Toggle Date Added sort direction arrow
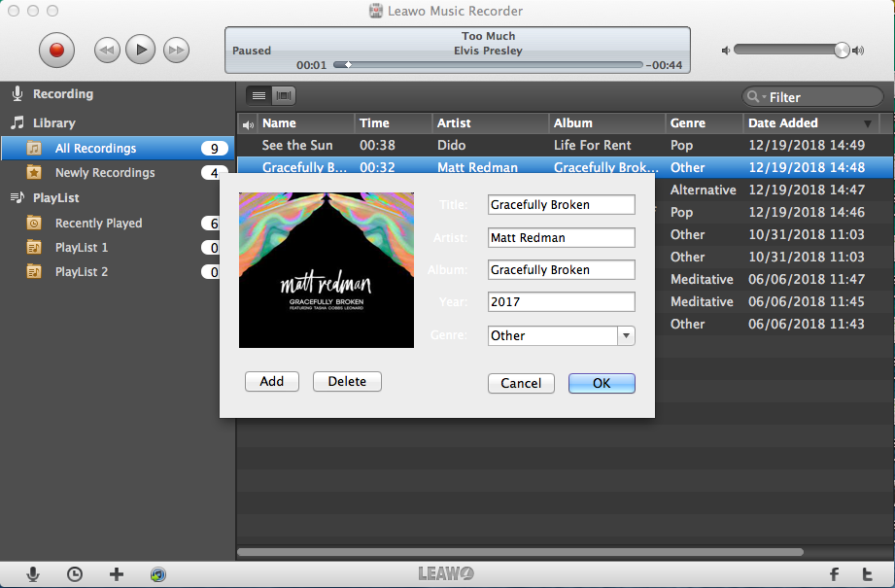Screen dimensions: 895x588 868,123
